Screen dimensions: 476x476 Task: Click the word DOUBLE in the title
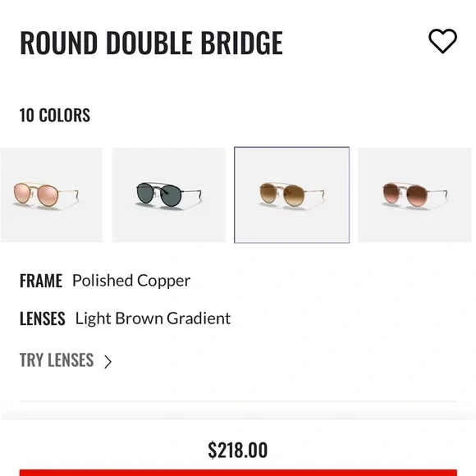(149, 43)
